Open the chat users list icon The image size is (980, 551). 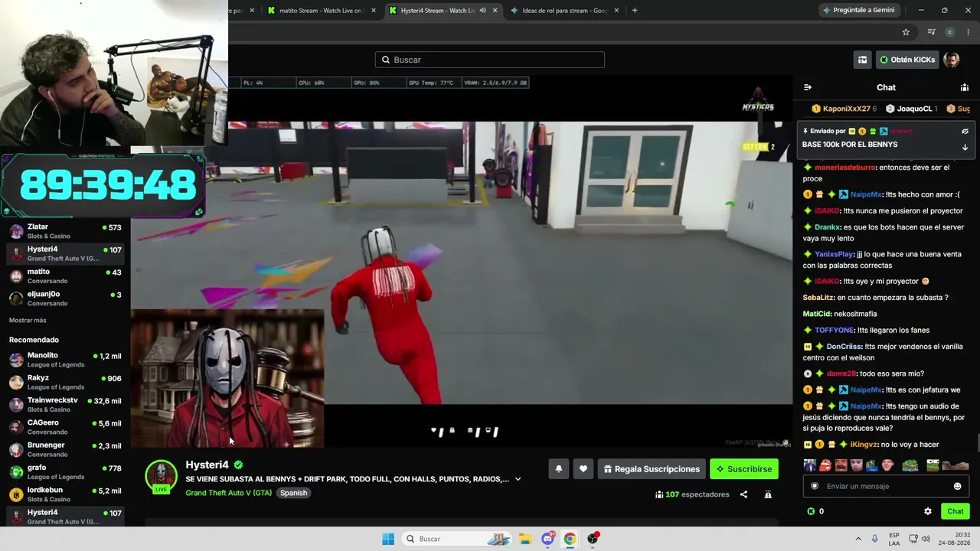965,87
